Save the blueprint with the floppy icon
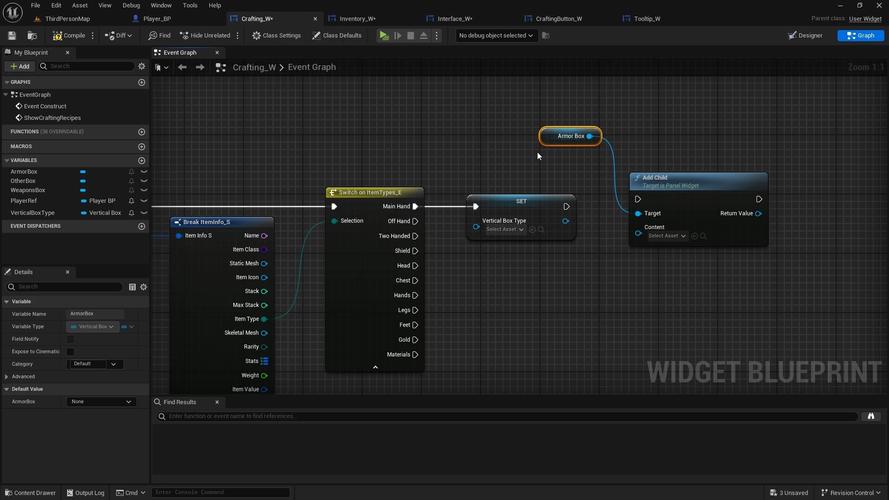 pos(12,35)
